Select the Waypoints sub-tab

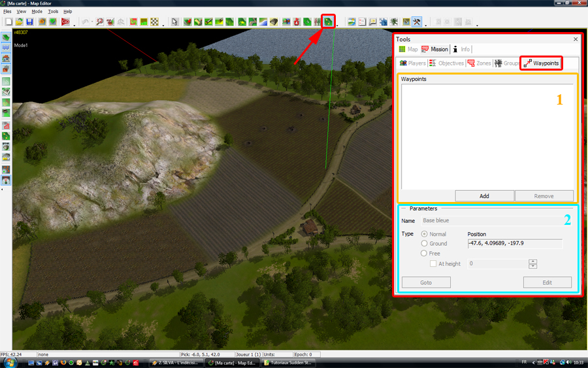click(541, 63)
